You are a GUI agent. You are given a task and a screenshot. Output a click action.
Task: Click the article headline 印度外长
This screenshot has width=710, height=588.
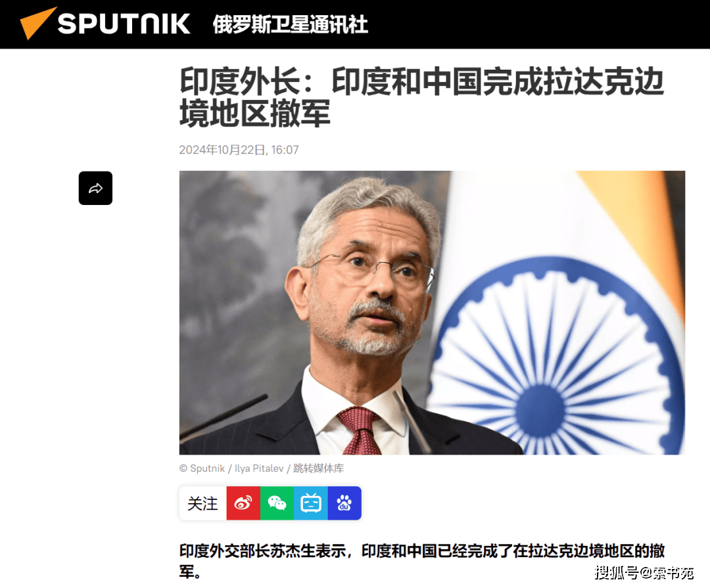coord(240,82)
